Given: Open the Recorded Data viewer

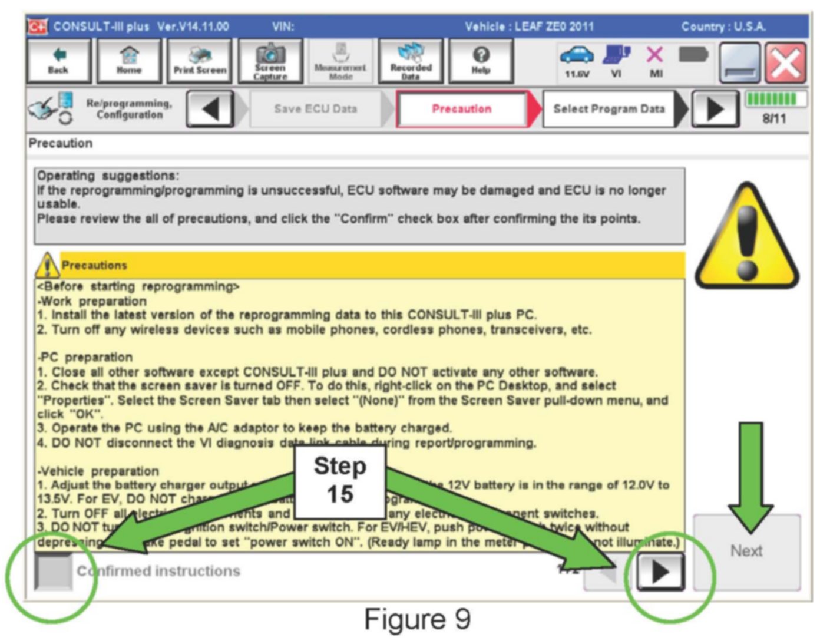Looking at the screenshot, I should click(x=411, y=61).
